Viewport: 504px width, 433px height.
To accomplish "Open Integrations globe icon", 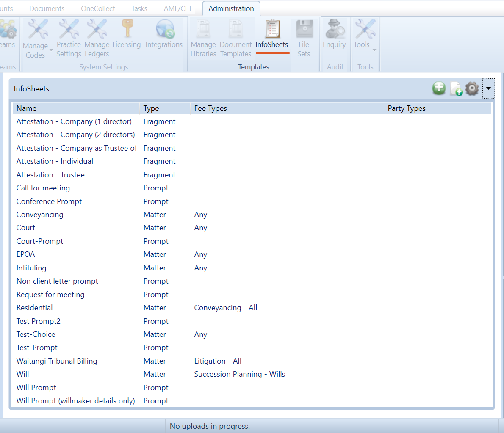I will pos(165,29).
